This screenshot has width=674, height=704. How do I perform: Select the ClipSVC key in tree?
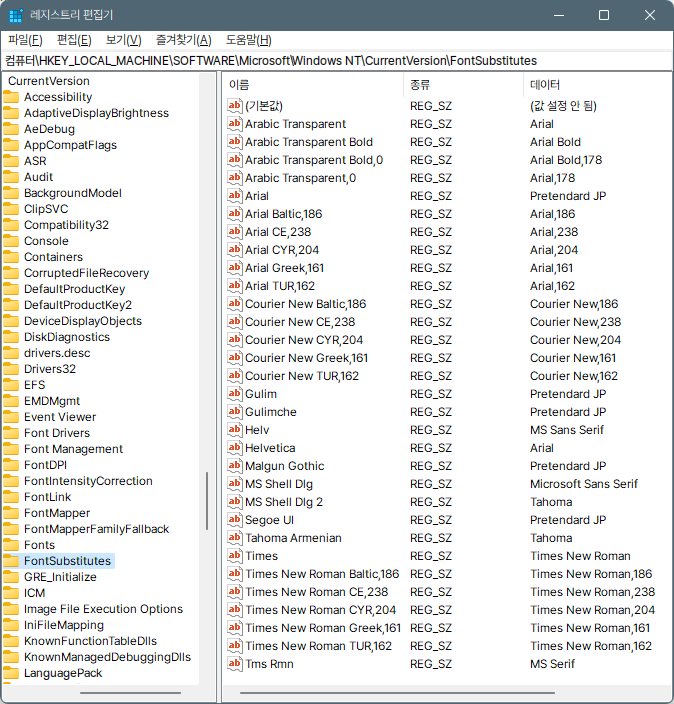tap(46, 209)
